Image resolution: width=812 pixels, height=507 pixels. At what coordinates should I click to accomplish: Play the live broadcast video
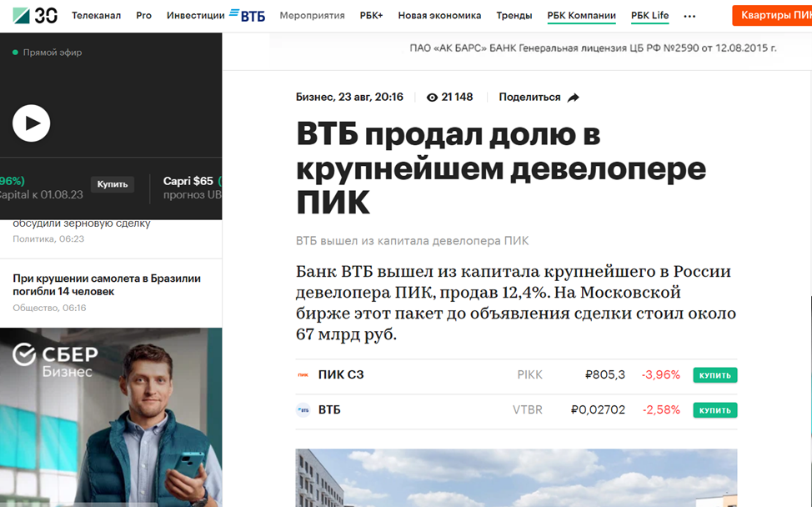click(31, 123)
